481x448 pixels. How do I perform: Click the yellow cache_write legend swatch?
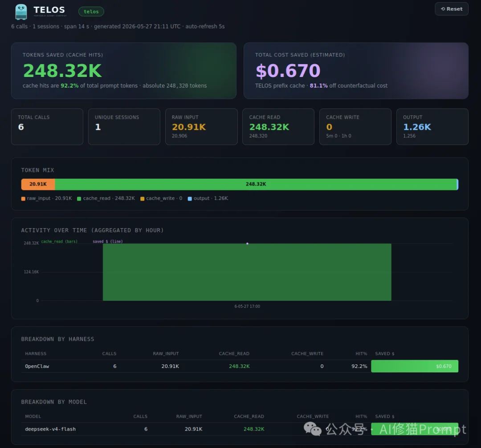coord(143,198)
